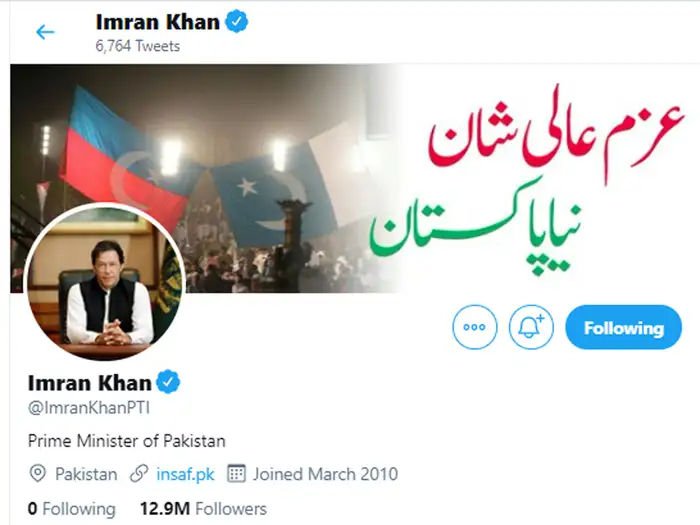Open the banner image with the flags
Screen dimensions: 700x525
[355, 179]
